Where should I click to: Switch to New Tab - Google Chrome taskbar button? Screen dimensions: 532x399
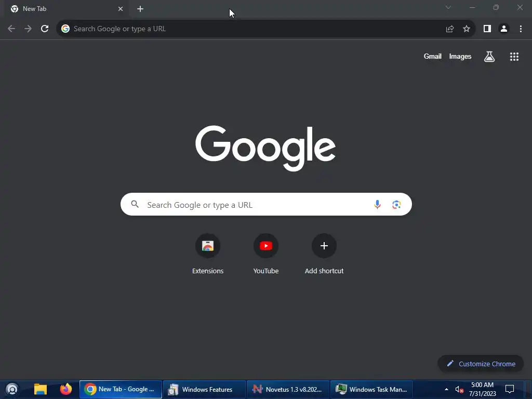[121, 389]
